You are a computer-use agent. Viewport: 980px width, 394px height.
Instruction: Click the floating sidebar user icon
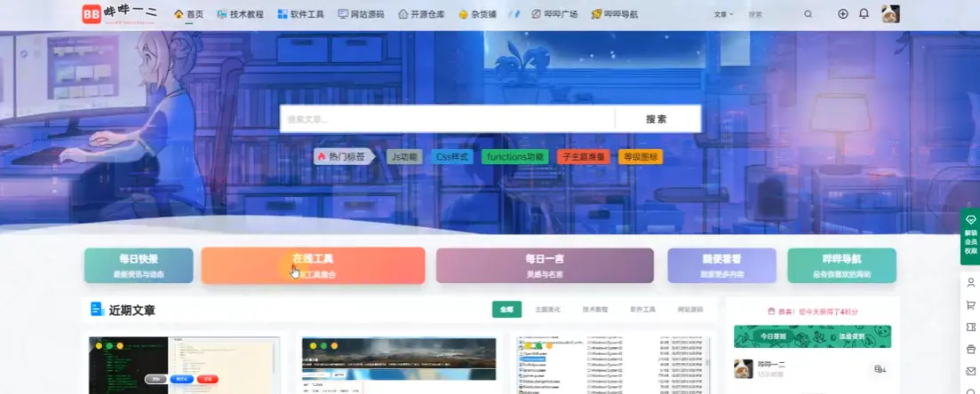click(x=970, y=283)
